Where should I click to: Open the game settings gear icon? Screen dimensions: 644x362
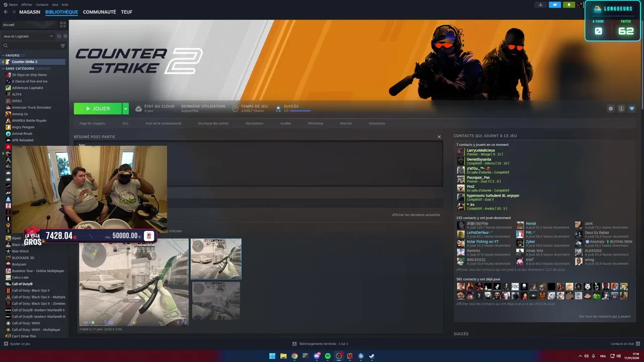[x=611, y=109]
